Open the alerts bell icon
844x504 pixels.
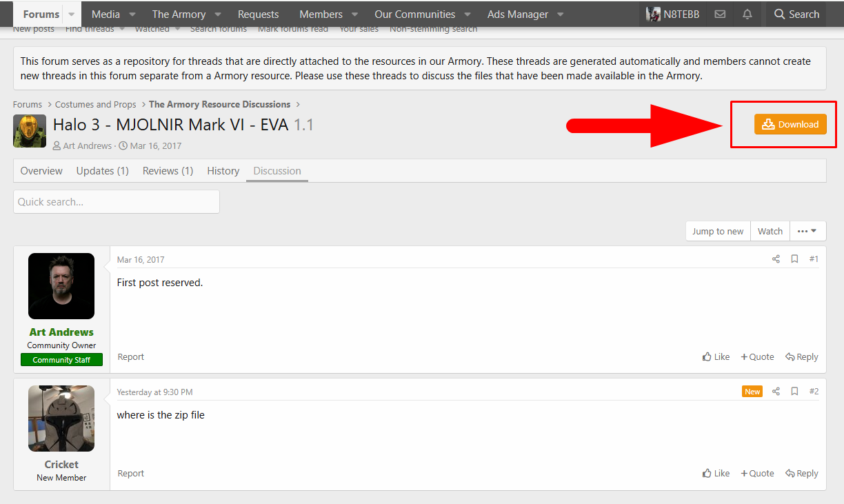747,14
